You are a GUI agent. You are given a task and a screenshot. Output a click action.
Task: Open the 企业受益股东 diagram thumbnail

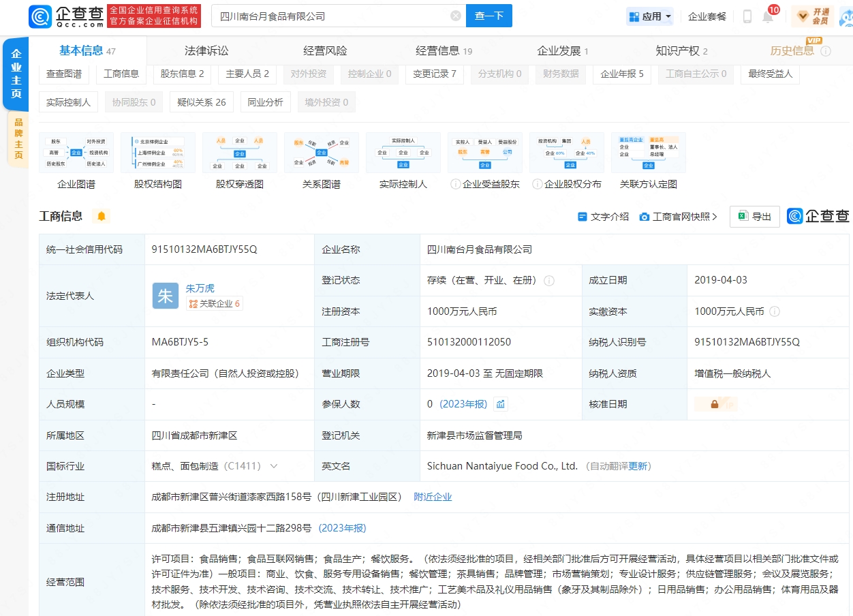point(485,153)
